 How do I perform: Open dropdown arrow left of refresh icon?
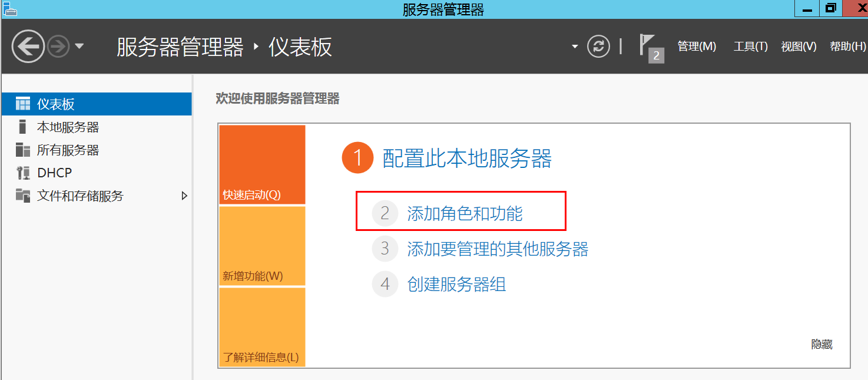pos(575,47)
